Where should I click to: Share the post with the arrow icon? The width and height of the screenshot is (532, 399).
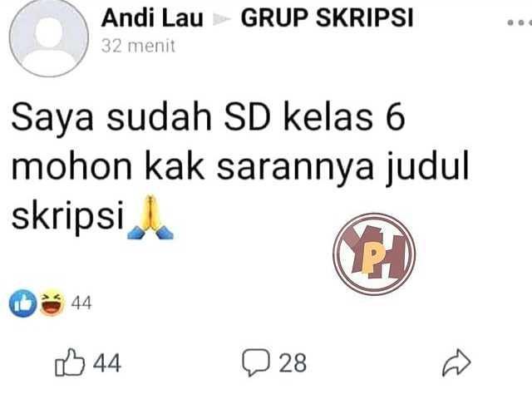456,362
